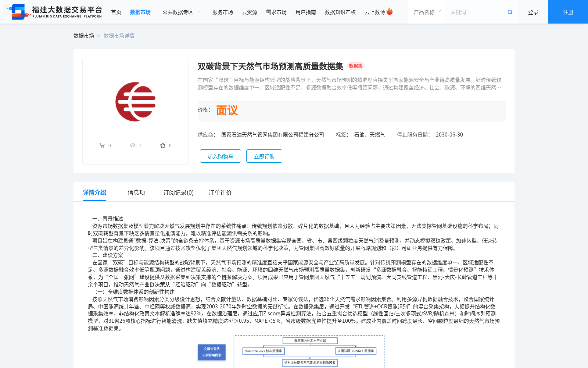Click the 登录 link
Screen dimensions: 588x368
pyautogui.click(x=533, y=12)
